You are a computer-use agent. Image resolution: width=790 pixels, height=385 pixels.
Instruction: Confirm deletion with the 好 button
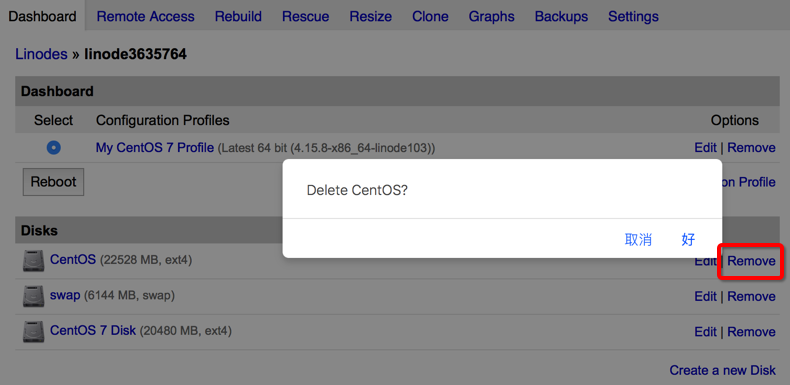coord(688,239)
